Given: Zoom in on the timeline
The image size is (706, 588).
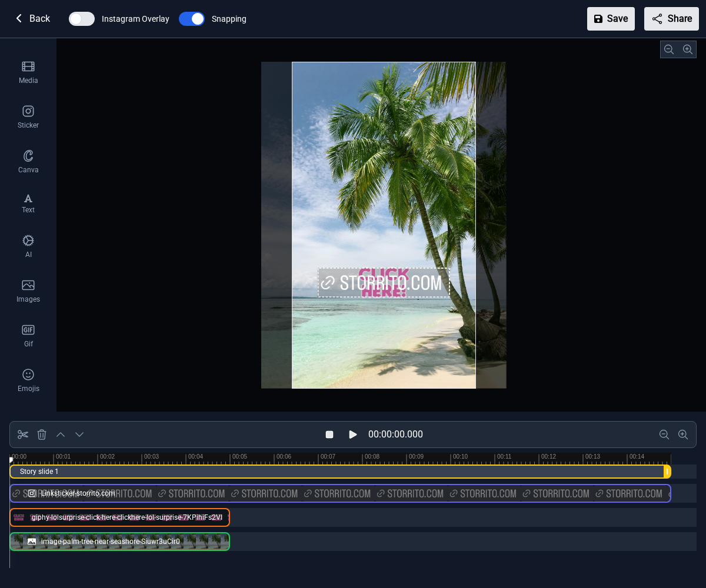Looking at the screenshot, I should tap(683, 435).
